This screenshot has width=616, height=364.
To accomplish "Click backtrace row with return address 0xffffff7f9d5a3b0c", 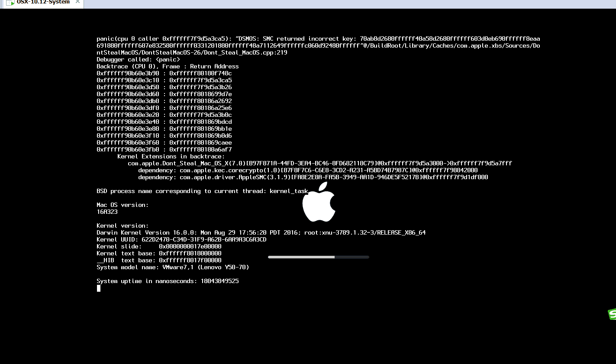I will pyautogui.click(x=164, y=115).
